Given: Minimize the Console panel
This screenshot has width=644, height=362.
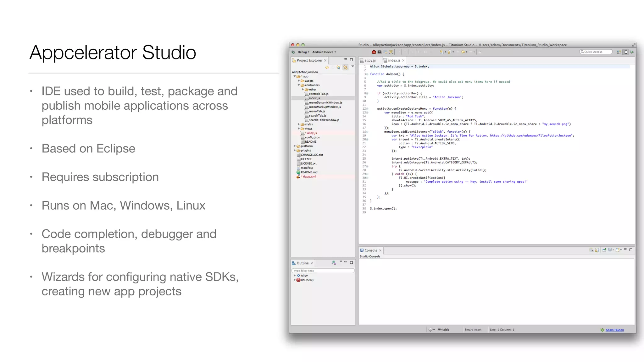Looking at the screenshot, I should 625,249.
